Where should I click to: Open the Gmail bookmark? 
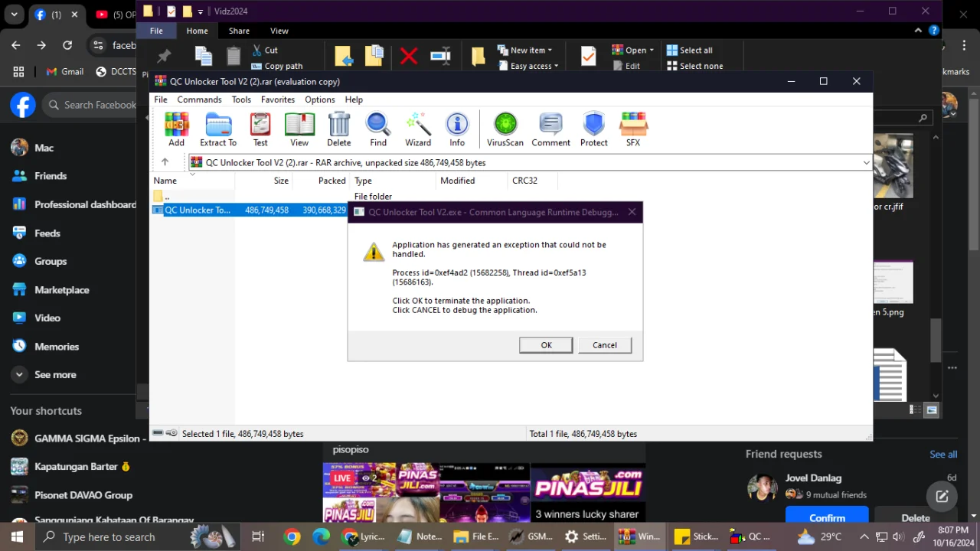click(64, 71)
